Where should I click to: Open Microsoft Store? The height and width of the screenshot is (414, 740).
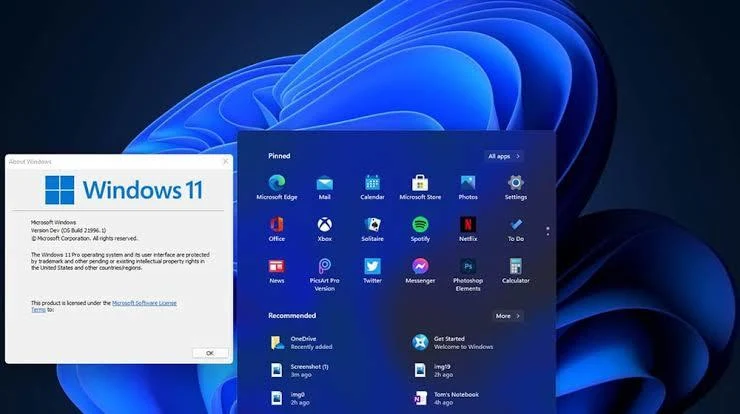[420, 187]
